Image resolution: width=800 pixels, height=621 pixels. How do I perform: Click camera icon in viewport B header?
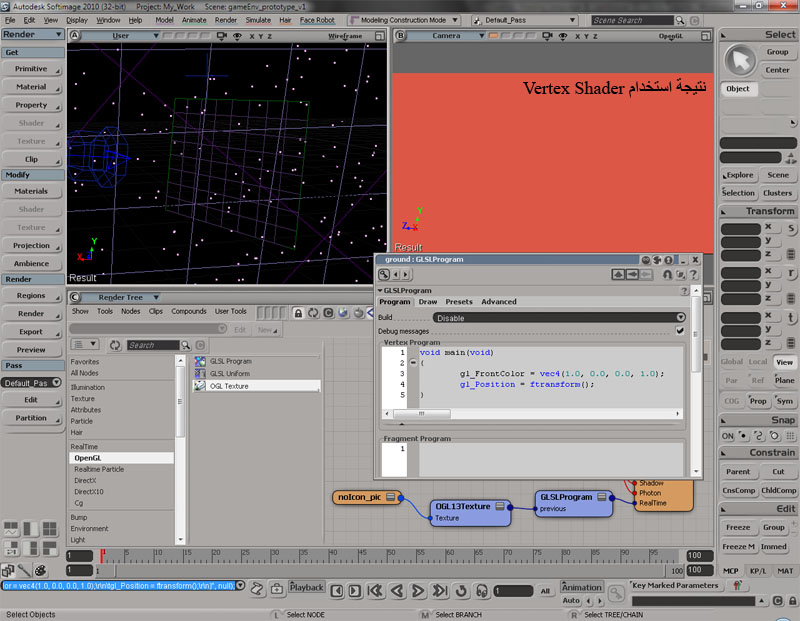pos(547,36)
